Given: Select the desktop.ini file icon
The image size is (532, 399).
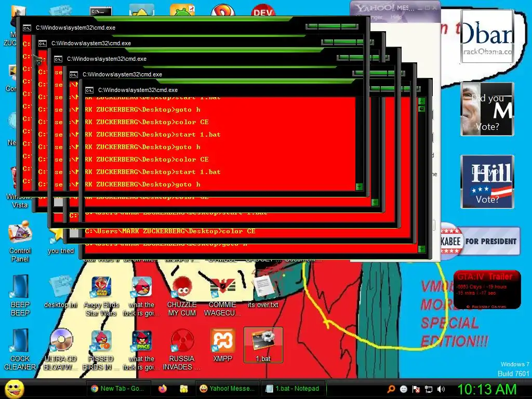Looking at the screenshot, I should 60,292.
